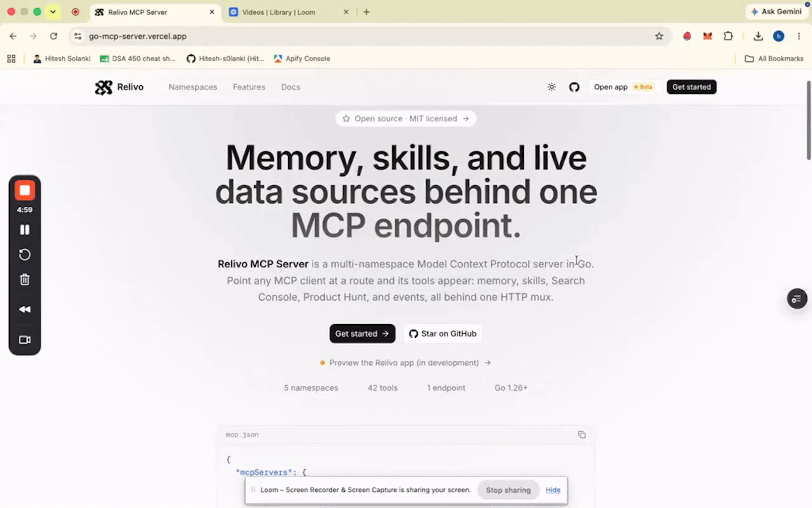Viewport: 812px width, 508px height.
Task: Click Get started in the header
Action: [691, 87]
